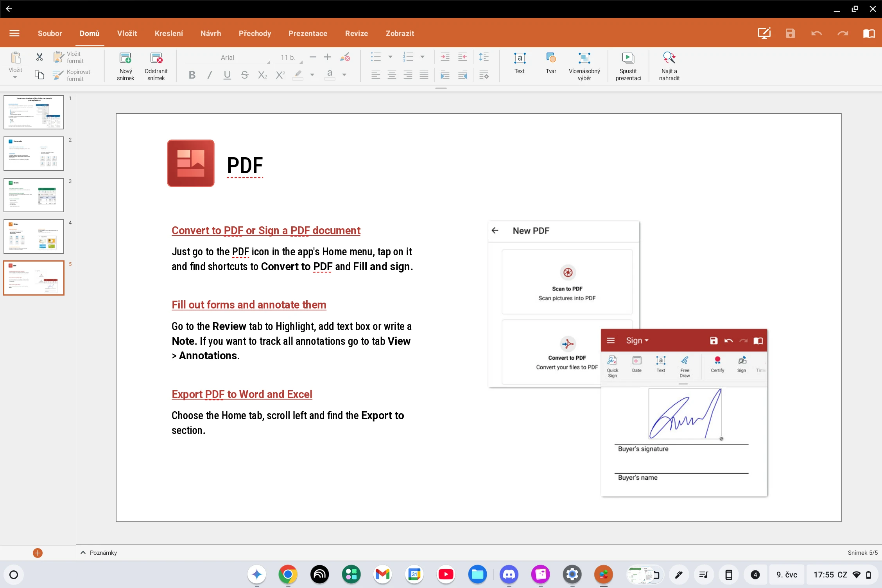Screen dimensions: 882x588
Task: Switch to the Vložit tab
Action: click(127, 33)
